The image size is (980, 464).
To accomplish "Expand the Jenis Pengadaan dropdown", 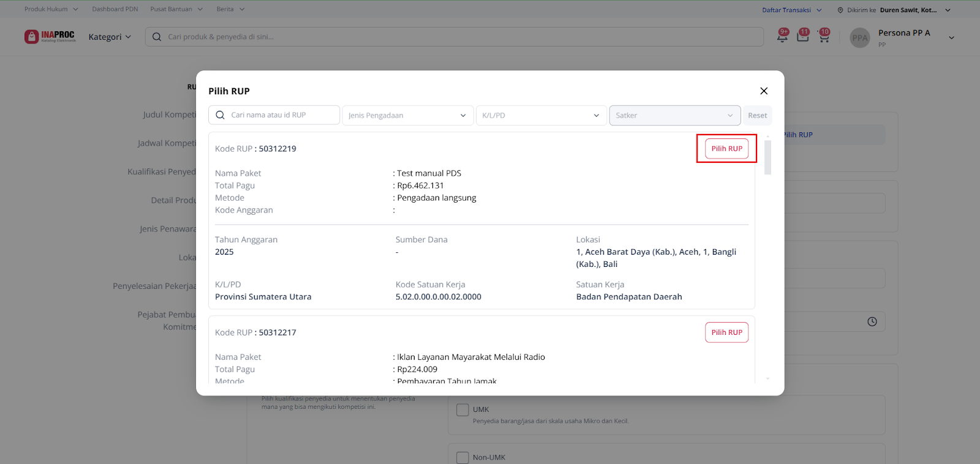I will (407, 115).
